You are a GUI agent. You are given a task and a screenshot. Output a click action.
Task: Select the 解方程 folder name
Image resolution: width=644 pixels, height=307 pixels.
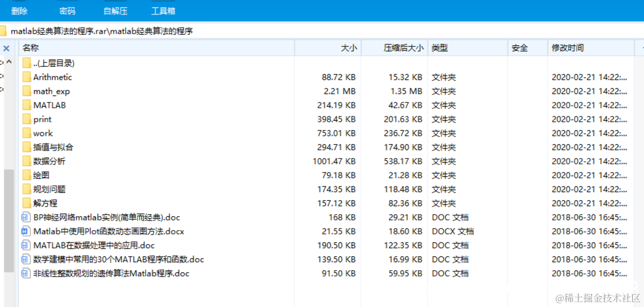coord(45,203)
